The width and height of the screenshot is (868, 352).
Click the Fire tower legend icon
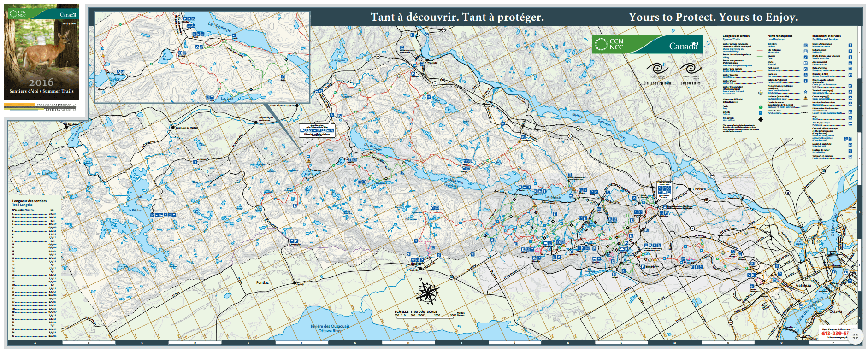[805, 75]
